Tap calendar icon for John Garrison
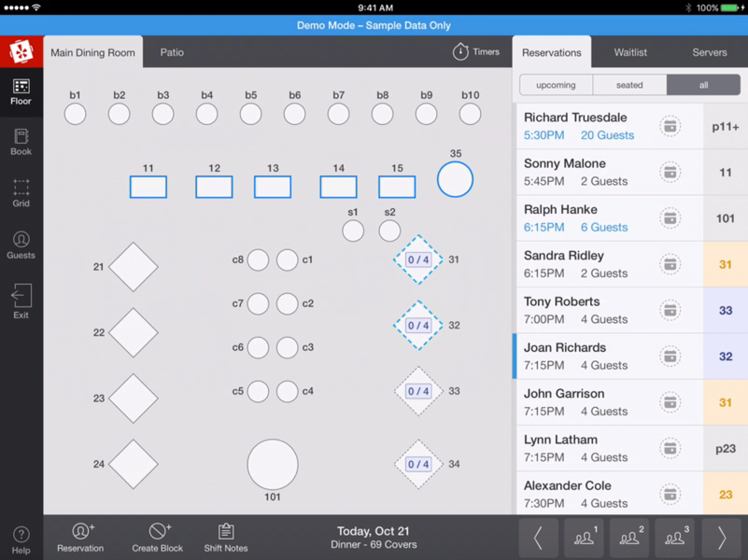The width and height of the screenshot is (748, 560). pos(670,402)
